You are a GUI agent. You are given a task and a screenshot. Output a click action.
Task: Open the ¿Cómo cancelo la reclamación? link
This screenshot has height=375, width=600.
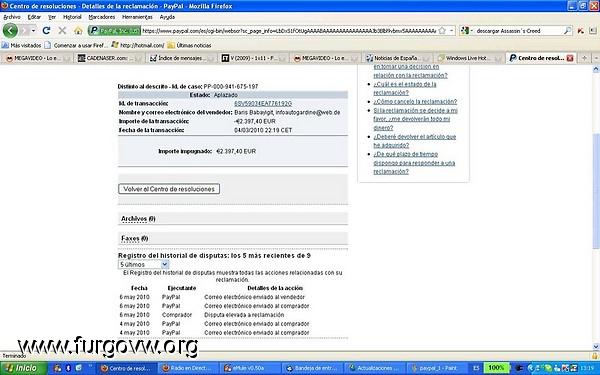415,102
